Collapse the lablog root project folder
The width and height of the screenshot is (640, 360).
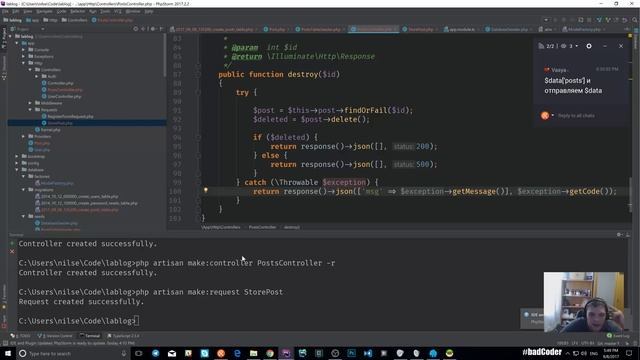[x=10, y=36]
